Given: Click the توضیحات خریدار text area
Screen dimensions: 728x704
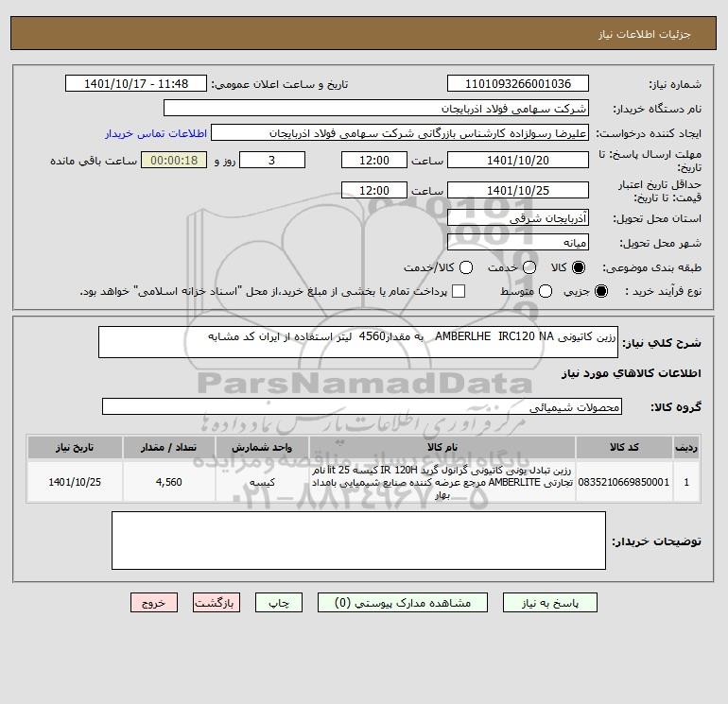Looking at the screenshot, I should [358, 541].
